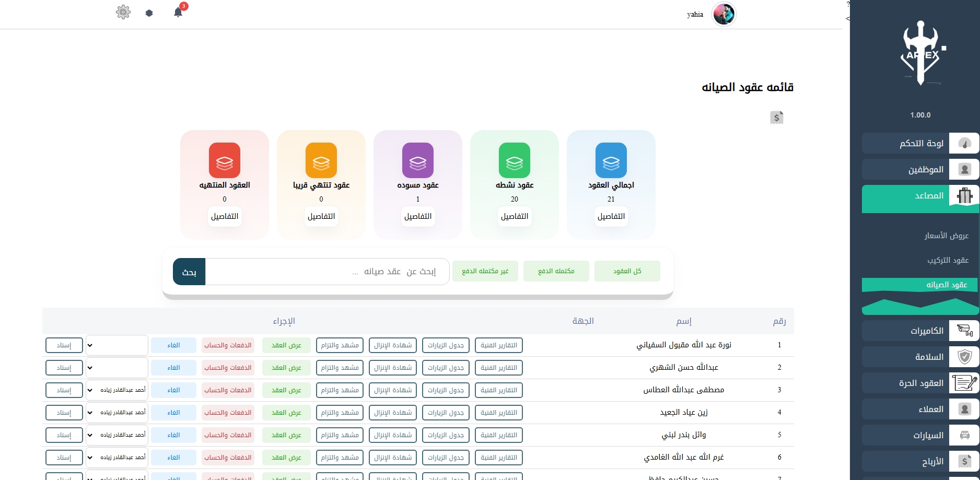Viewport: 980px width, 480px height.
Task: Click the car icon for السيارات
Action: (x=964, y=435)
